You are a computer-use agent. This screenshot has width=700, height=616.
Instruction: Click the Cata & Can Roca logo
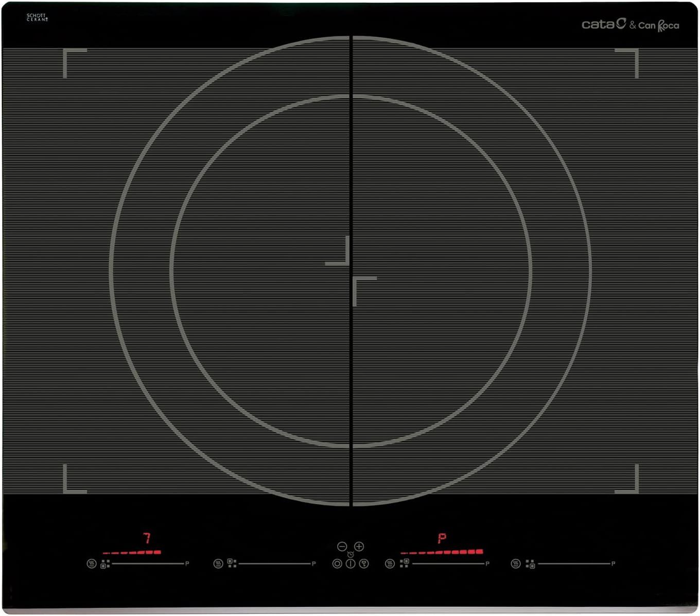point(630,24)
